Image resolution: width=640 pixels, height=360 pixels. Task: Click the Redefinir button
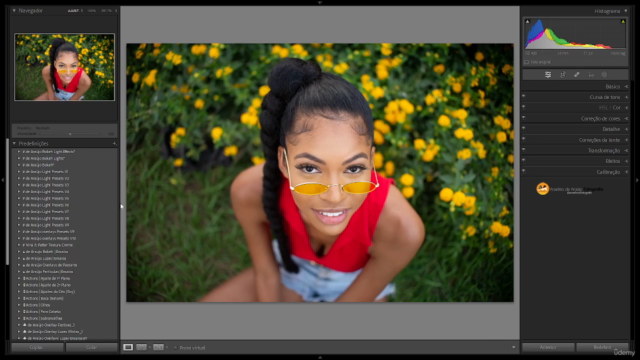click(602, 347)
